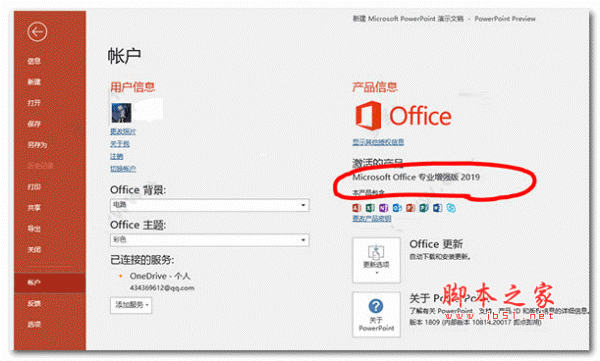Click the OneNote product icon
The width and height of the screenshot is (600, 361).
pos(383,207)
